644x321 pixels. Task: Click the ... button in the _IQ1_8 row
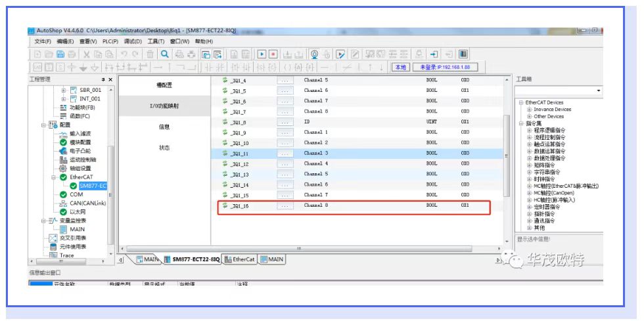[x=285, y=122]
